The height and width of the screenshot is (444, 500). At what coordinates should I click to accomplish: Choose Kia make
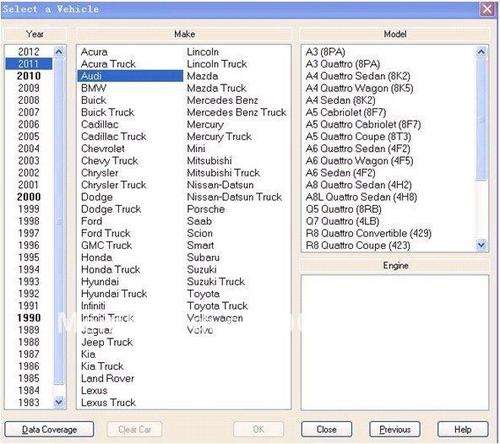point(88,354)
